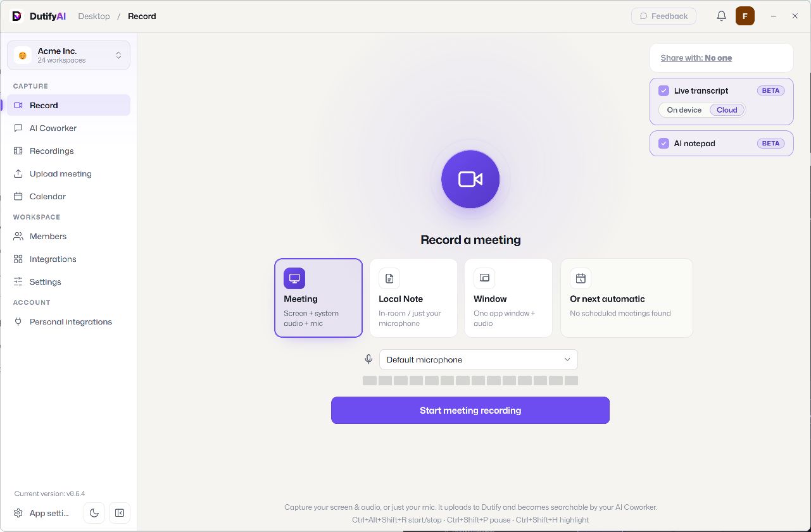Click the Local Note document icon
Viewport: 811px width, 532px height.
(x=389, y=278)
